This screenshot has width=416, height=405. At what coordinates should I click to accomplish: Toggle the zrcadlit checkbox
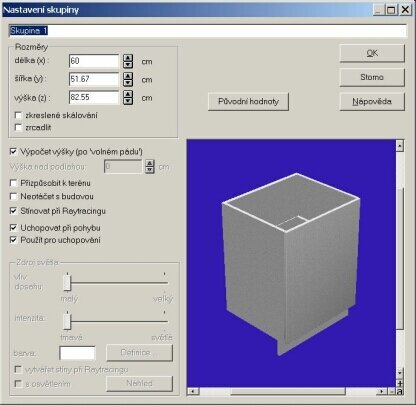coord(19,127)
